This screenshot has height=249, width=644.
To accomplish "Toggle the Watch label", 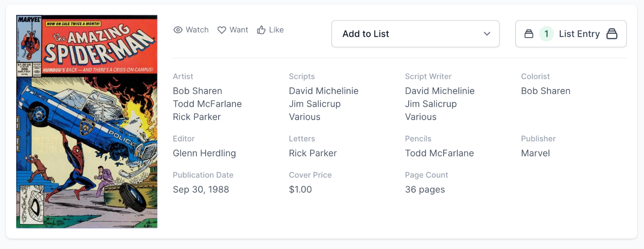I will point(197,30).
